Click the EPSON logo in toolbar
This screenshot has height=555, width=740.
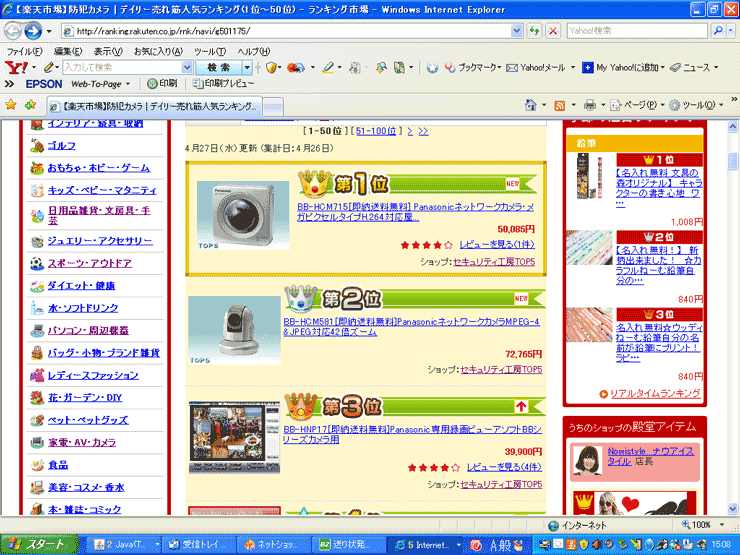(x=44, y=84)
